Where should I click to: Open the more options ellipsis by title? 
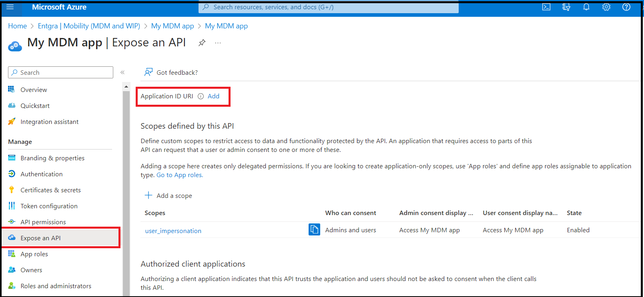click(x=218, y=43)
